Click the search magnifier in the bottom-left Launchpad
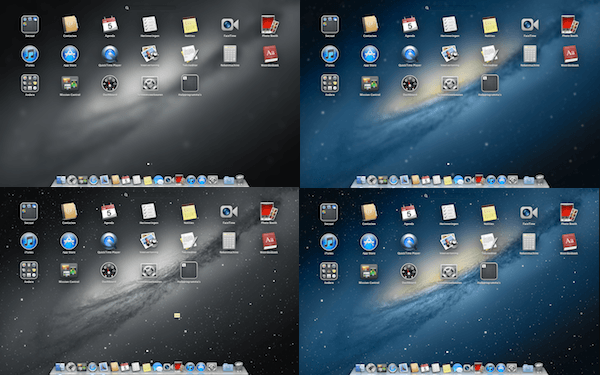This screenshot has width=600, height=375. click(126, 195)
